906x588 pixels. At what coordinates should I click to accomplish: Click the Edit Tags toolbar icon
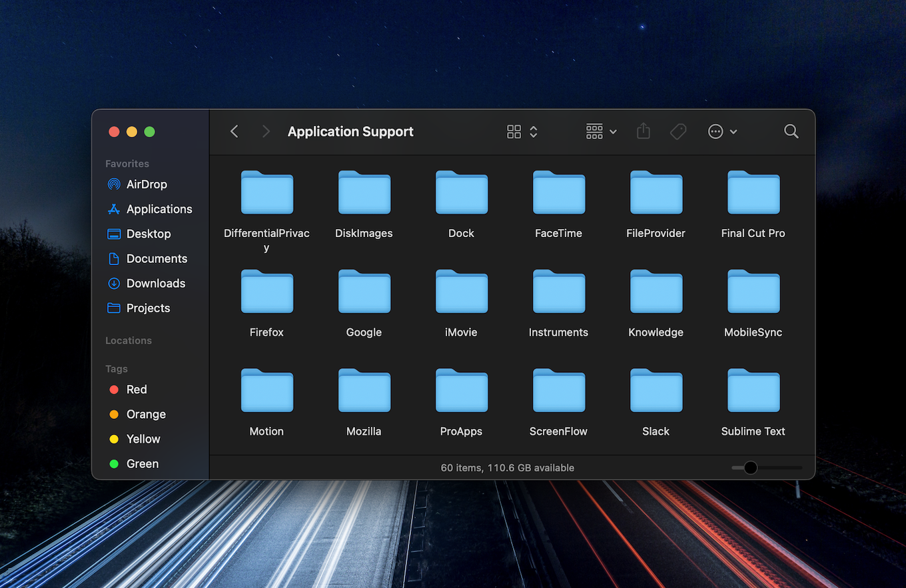click(678, 132)
